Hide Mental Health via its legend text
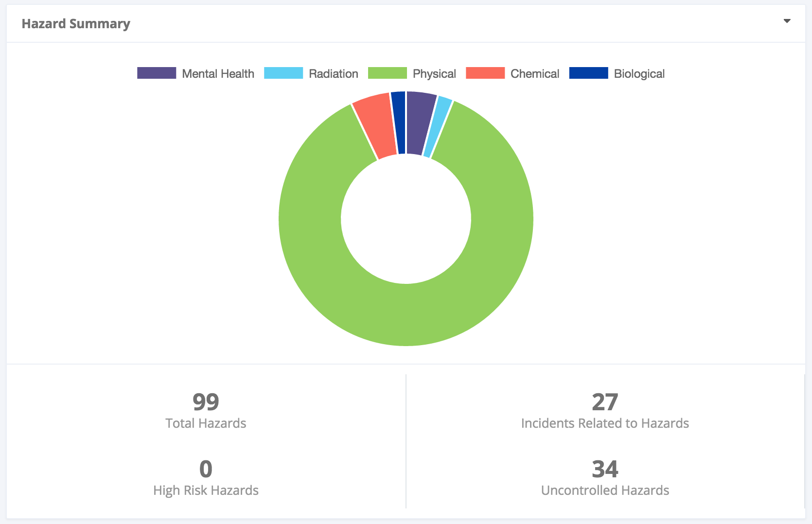Image resolution: width=812 pixels, height=524 pixels. (218, 74)
